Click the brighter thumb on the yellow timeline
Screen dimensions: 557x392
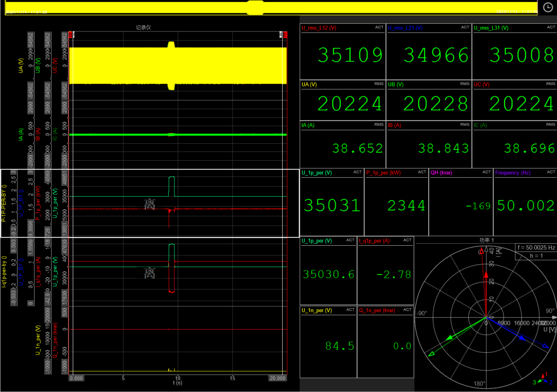tap(255, 8)
